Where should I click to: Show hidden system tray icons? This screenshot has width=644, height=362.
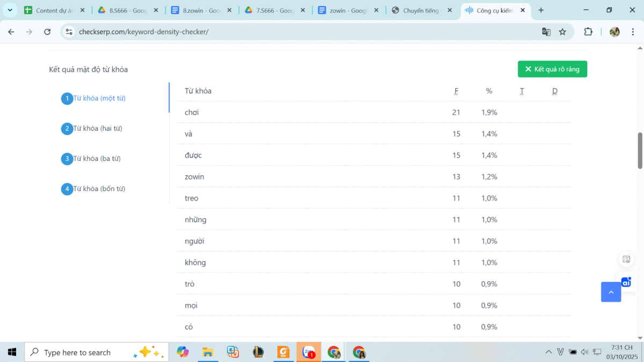click(x=548, y=352)
